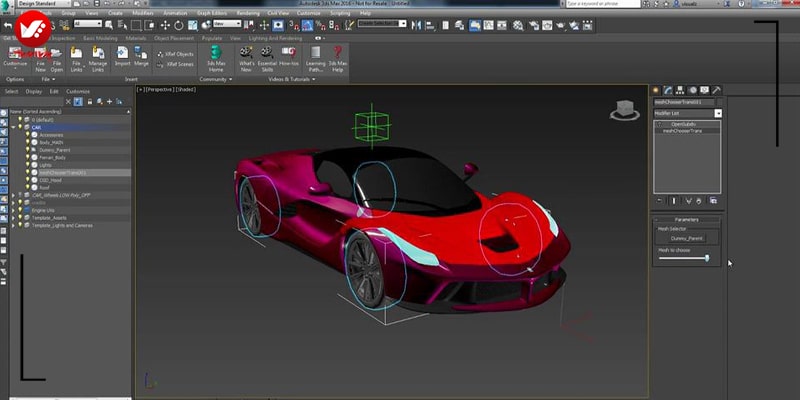Switch to the Lighting And Rendering tab
This screenshot has width=800, height=400.
(275, 38)
